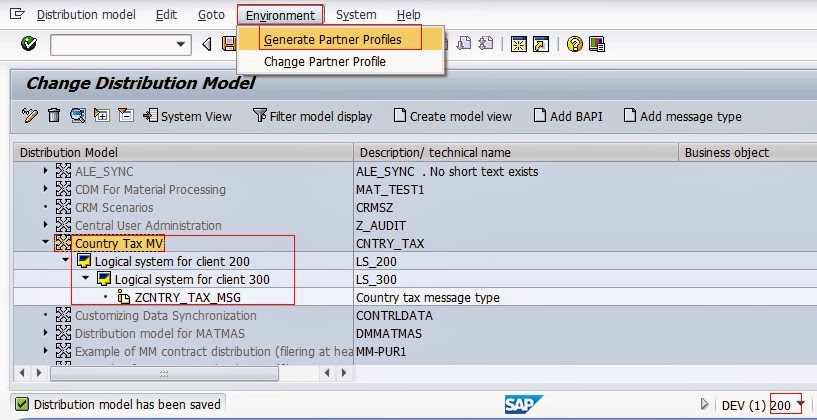Choose Change Partner Profile from menu
Screen dimensions: 817x420
pyautogui.click(x=324, y=62)
